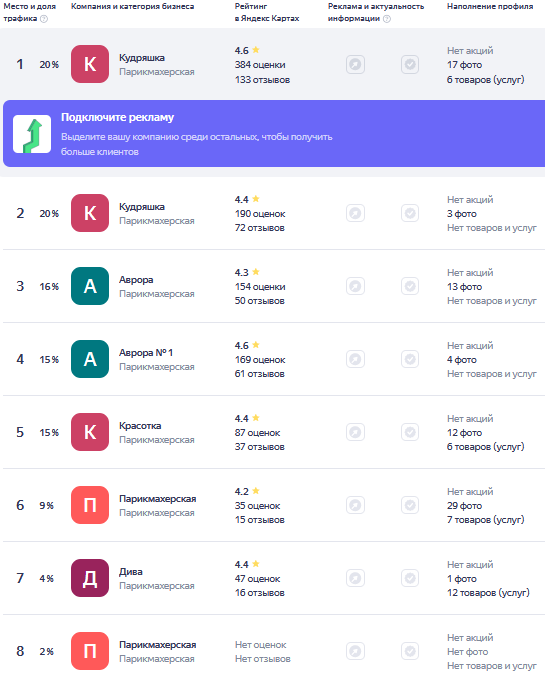
Task: Select the eighth-ranked Парикмахерская row without ratings
Action: tap(274, 651)
